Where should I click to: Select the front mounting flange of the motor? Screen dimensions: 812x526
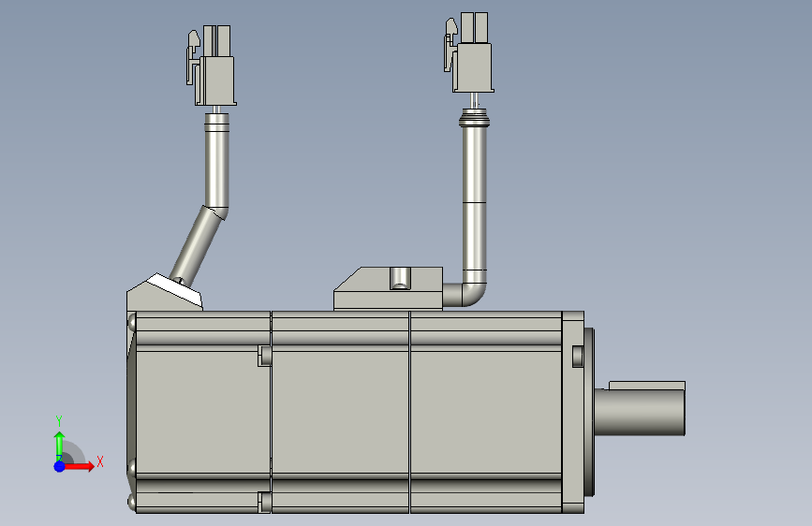coord(573,412)
